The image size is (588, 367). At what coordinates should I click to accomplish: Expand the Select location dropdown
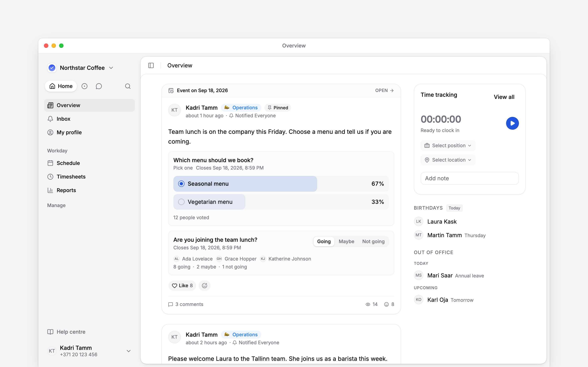click(x=448, y=160)
